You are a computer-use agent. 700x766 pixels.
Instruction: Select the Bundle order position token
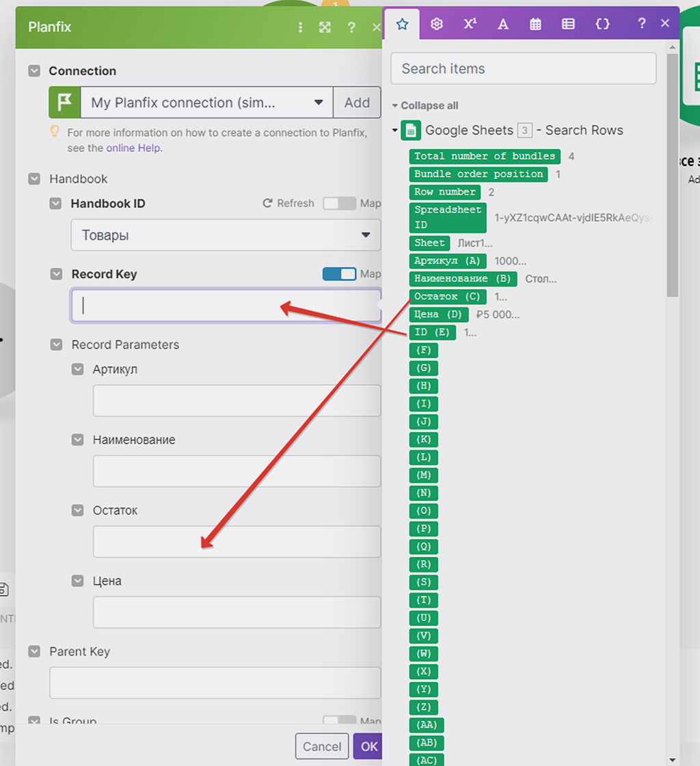[479, 174]
